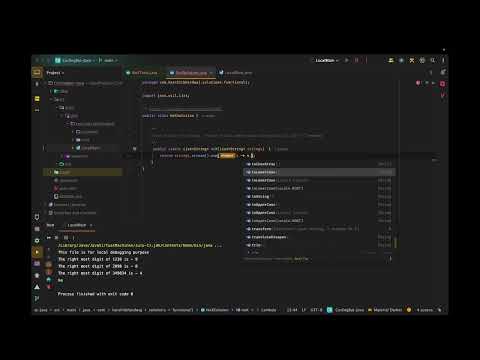Open recent tabs dropdown at editor tabs end
Viewport: 480px width, 360px height.
pyautogui.click(x=431, y=72)
